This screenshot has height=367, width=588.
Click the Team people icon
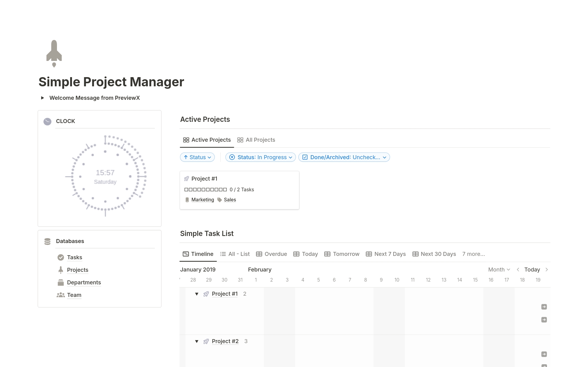tap(61, 295)
